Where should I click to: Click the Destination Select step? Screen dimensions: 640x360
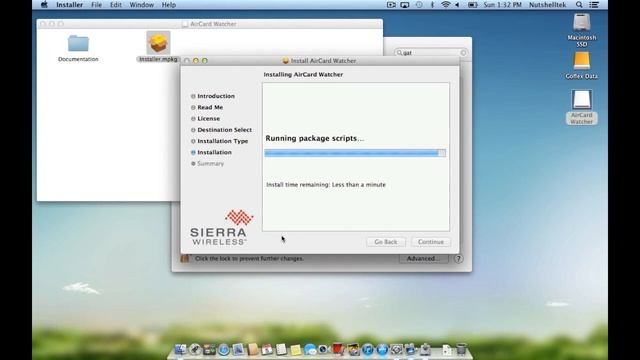tap(224, 130)
